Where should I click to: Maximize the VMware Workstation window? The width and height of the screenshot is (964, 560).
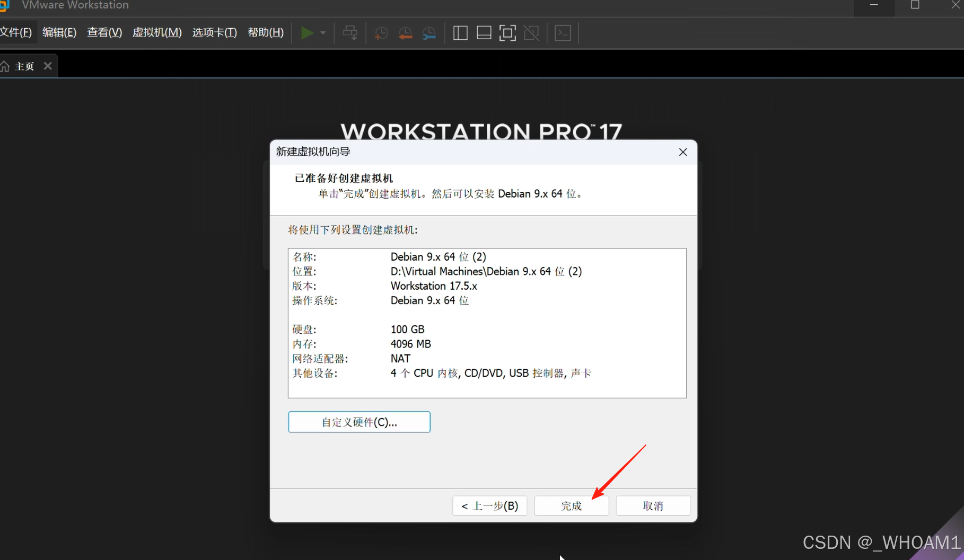coord(915,5)
